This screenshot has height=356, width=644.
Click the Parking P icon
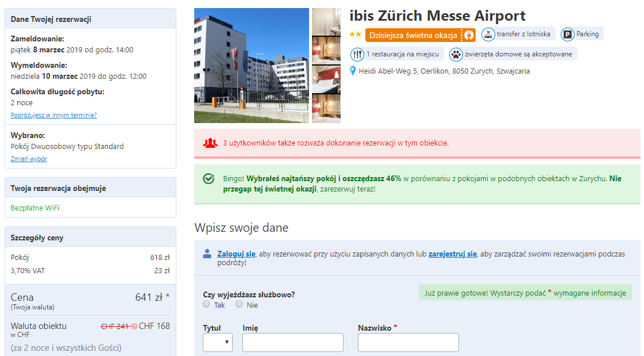(567, 35)
